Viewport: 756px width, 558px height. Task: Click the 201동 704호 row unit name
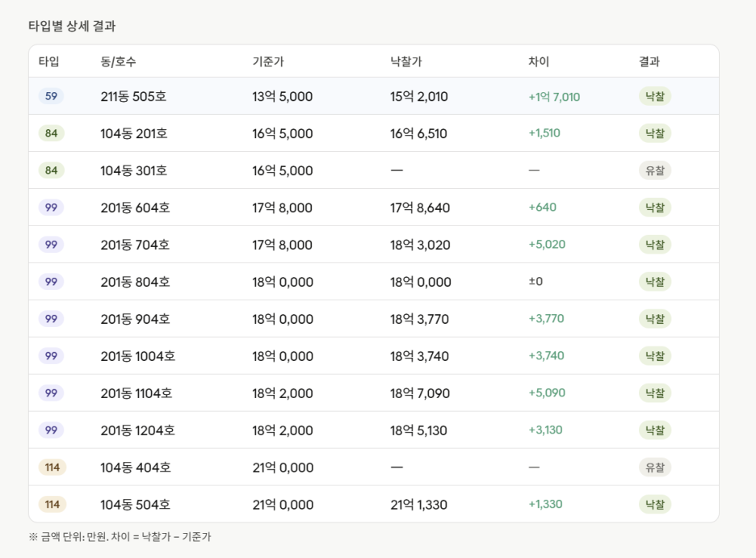135,245
